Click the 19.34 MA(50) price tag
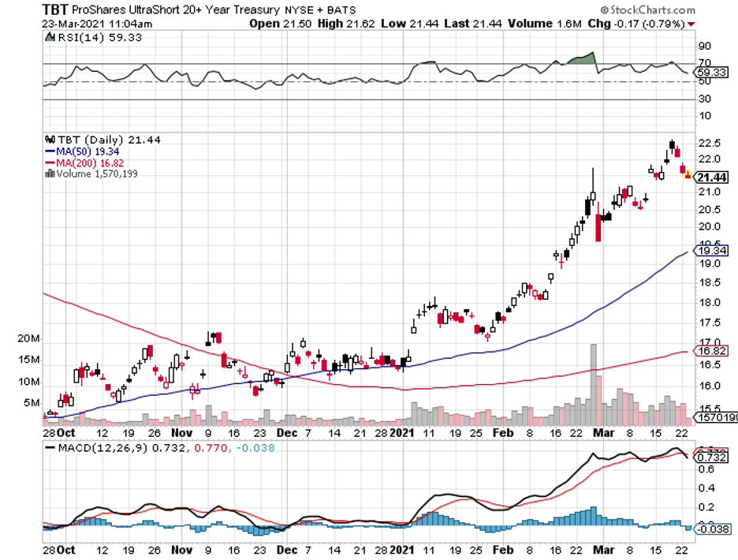This screenshot has height=560, width=738. [712, 251]
